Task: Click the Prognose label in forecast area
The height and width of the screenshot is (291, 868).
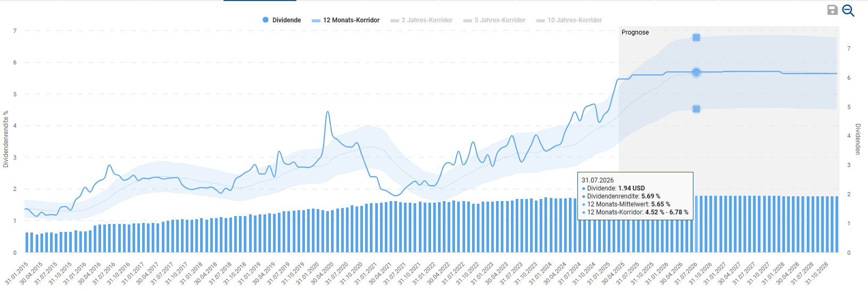Action: tap(635, 32)
